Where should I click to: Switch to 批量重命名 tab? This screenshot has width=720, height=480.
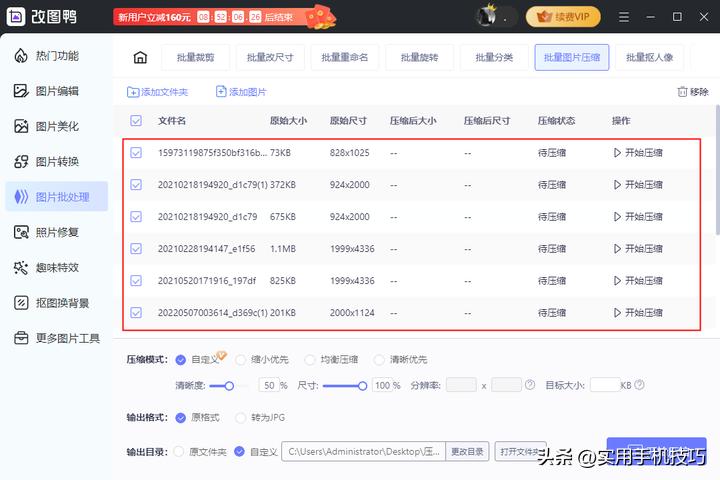point(345,57)
